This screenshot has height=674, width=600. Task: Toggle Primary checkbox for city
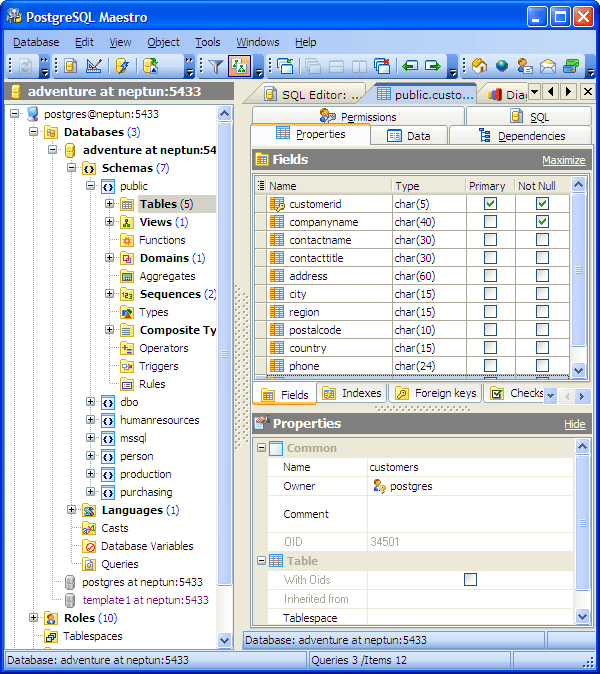490,294
